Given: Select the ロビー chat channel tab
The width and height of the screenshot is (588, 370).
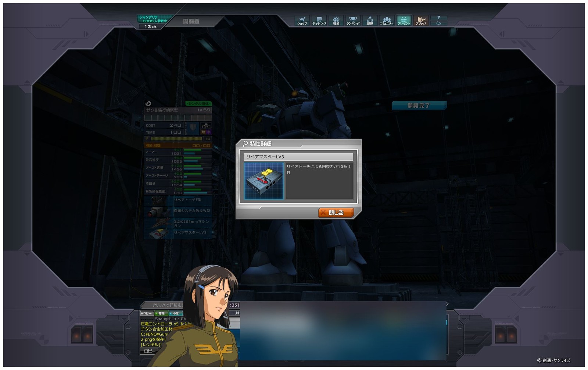Looking at the screenshot, I should pyautogui.click(x=147, y=313).
